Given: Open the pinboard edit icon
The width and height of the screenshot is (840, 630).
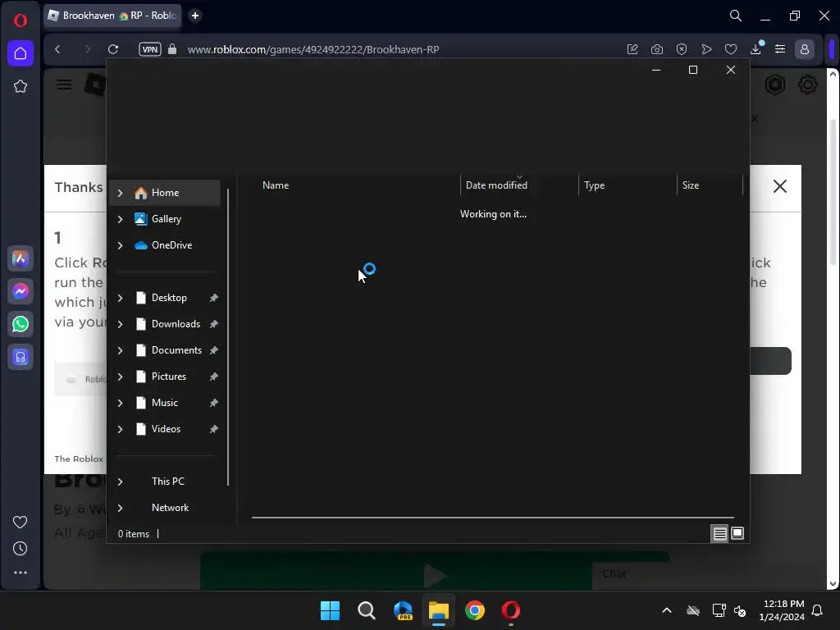Looking at the screenshot, I should click(x=632, y=49).
